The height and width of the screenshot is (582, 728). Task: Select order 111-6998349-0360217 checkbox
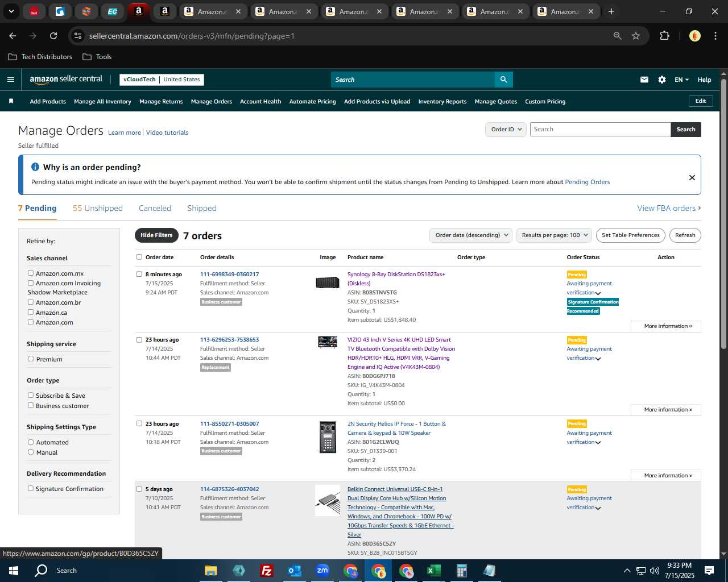click(x=139, y=274)
